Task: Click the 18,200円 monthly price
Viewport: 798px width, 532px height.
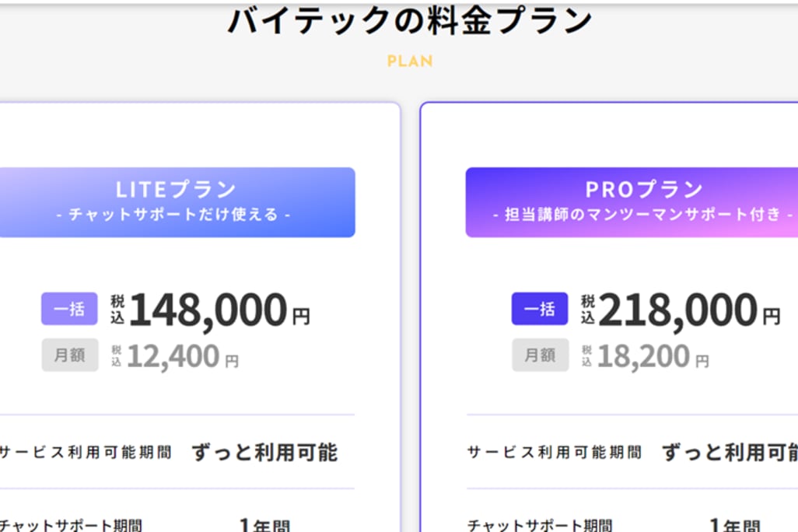Action: tap(642, 356)
